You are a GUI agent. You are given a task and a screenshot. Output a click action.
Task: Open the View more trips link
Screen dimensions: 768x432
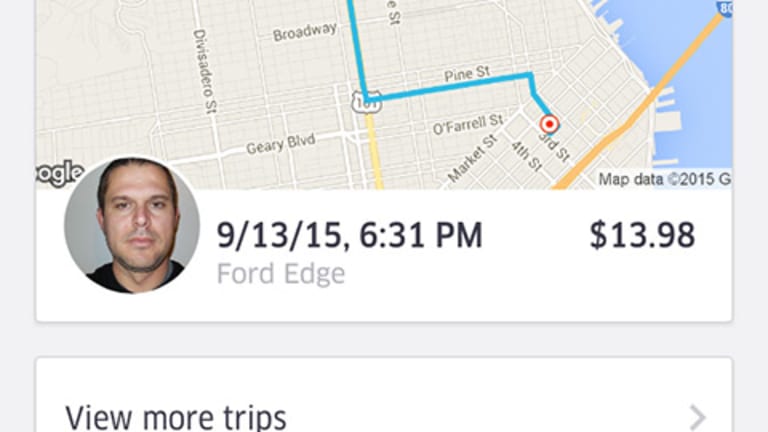pyautogui.click(x=176, y=416)
